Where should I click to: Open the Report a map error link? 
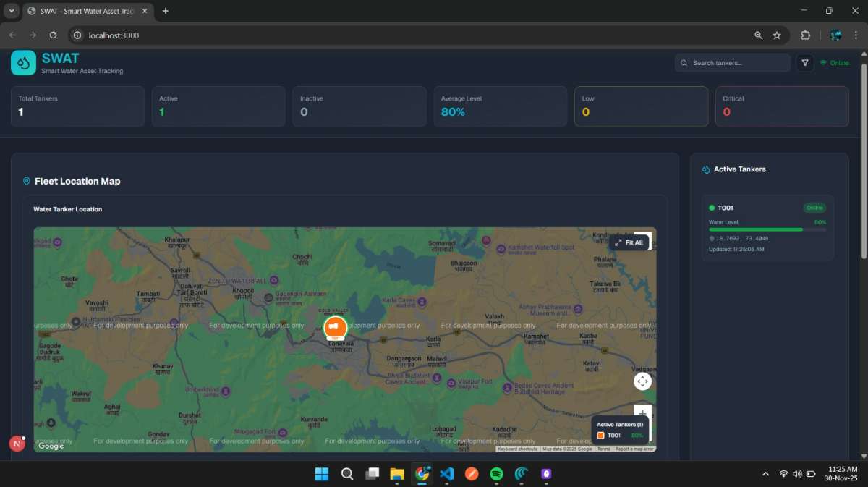634,449
